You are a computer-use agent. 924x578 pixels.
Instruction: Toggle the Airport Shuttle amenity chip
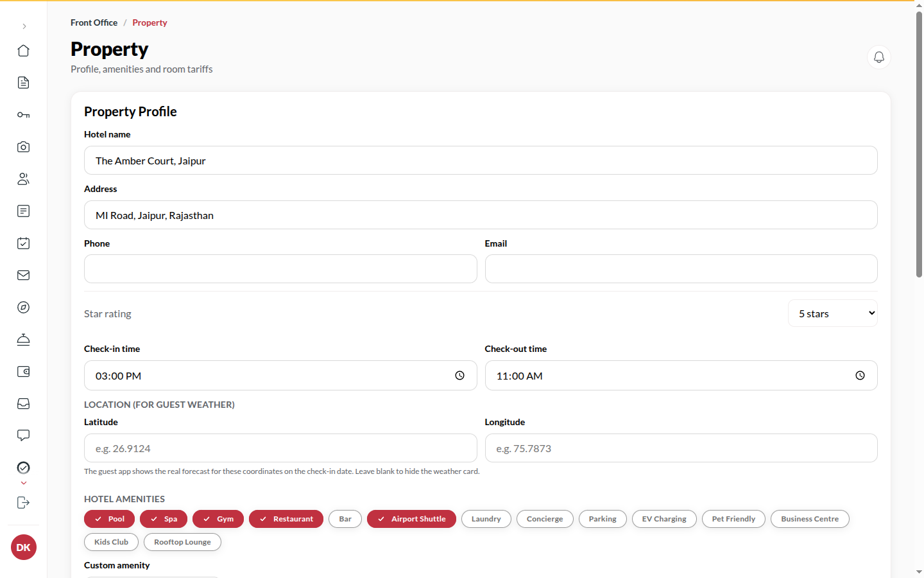click(x=411, y=519)
